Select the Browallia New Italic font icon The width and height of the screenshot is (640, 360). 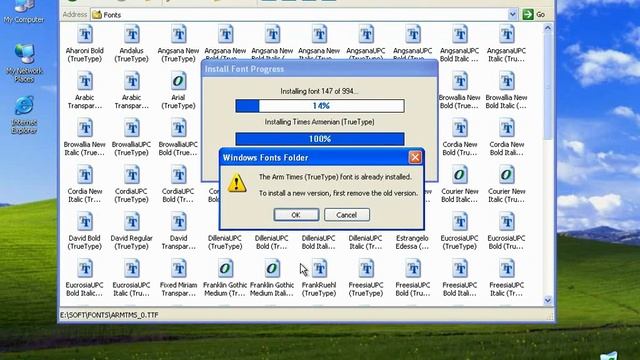(x=85, y=128)
